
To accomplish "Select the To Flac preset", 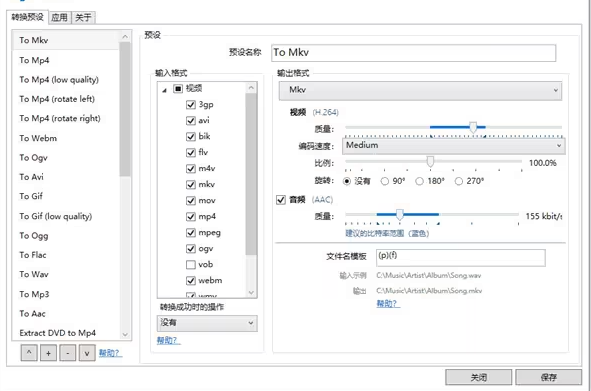I will (66, 255).
